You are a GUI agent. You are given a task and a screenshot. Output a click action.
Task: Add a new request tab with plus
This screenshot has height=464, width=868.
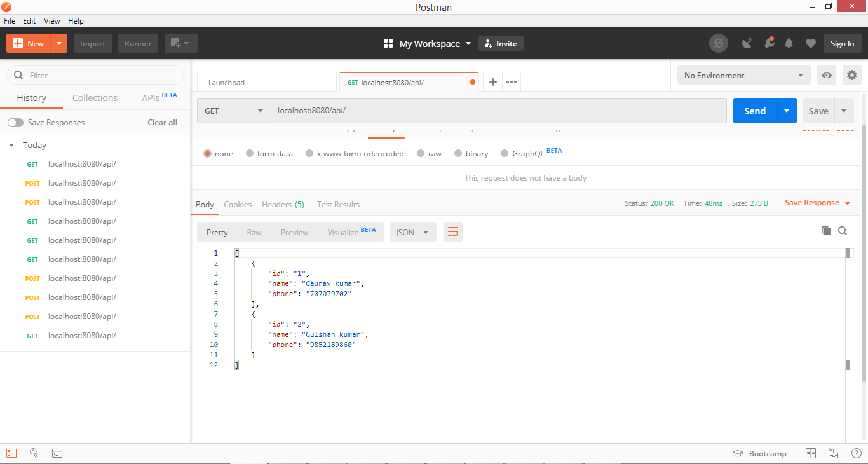click(x=492, y=82)
